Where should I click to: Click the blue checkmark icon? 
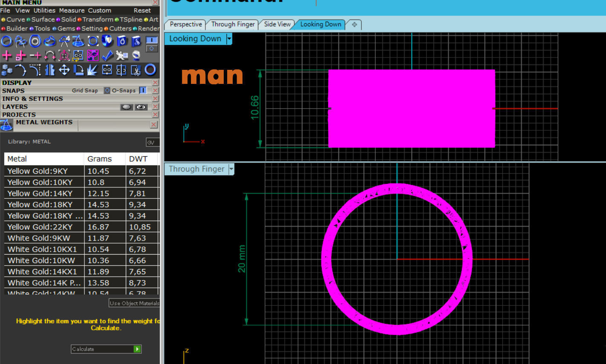tap(107, 55)
